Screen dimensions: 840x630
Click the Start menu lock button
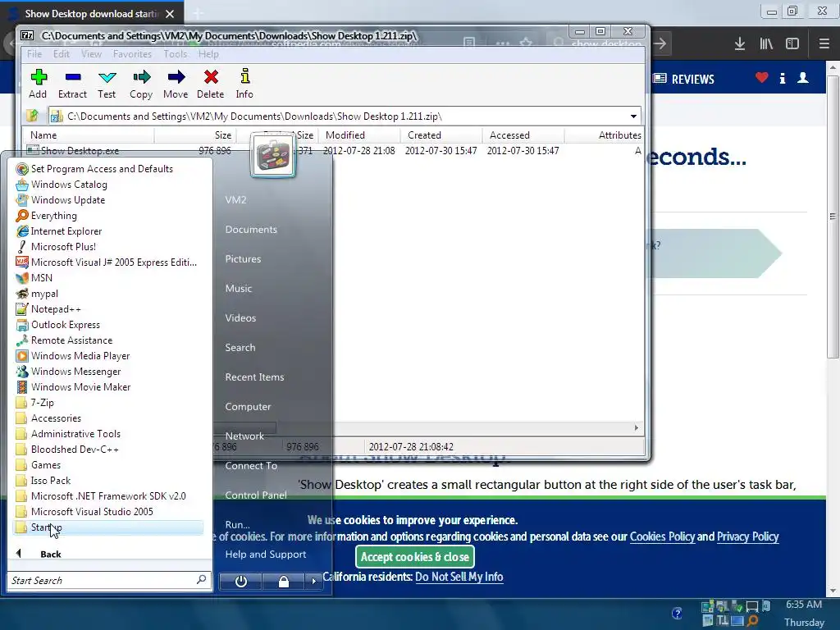(283, 582)
